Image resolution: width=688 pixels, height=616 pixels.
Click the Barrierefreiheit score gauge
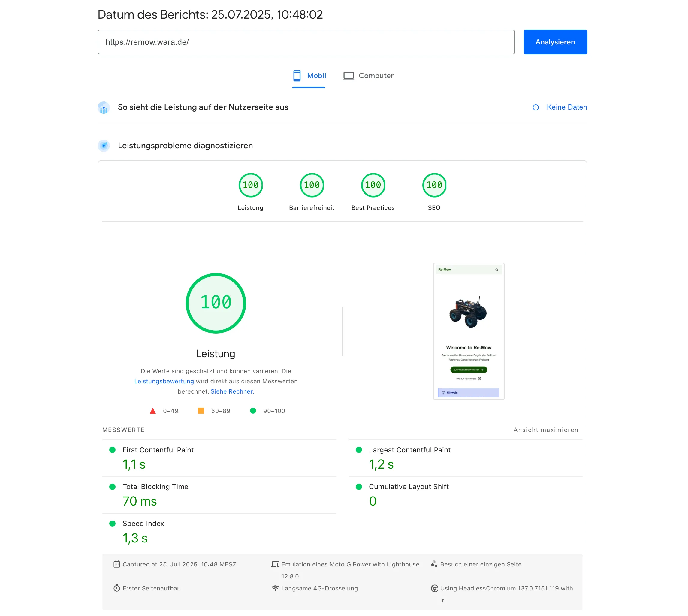(311, 185)
